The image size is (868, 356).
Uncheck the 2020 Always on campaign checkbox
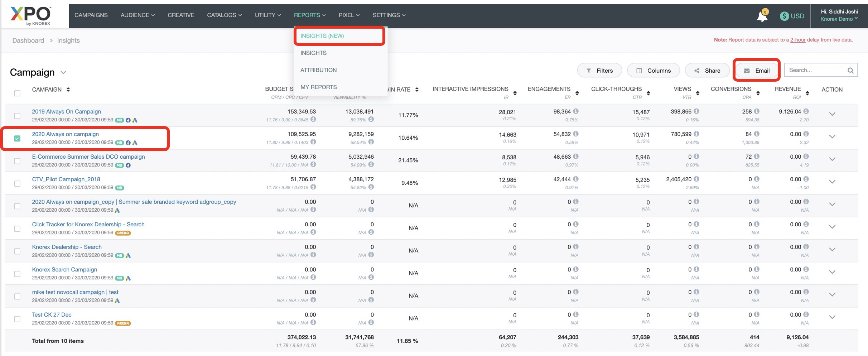point(17,138)
